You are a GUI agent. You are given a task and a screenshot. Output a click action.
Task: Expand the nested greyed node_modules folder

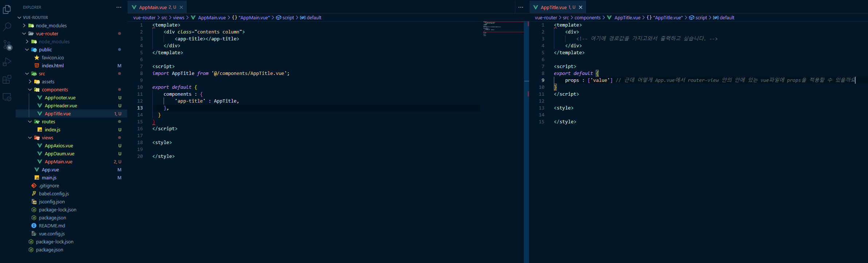pyautogui.click(x=71, y=41)
